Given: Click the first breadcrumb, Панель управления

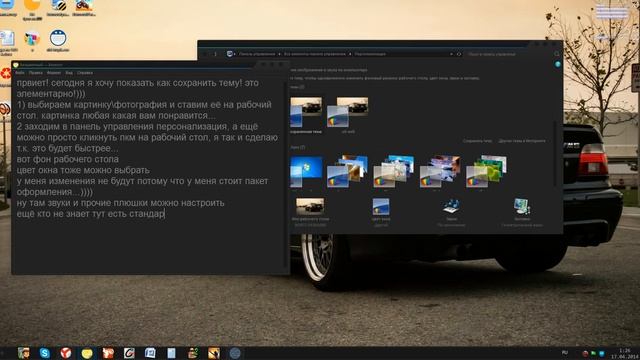Looking at the screenshot, I should pos(257,54).
